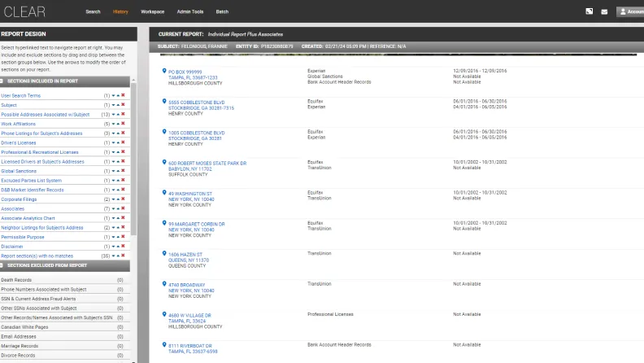Screen dimensions: 644x363
Task: Collapse the Sections Included in Report group
Action: click(3, 81)
